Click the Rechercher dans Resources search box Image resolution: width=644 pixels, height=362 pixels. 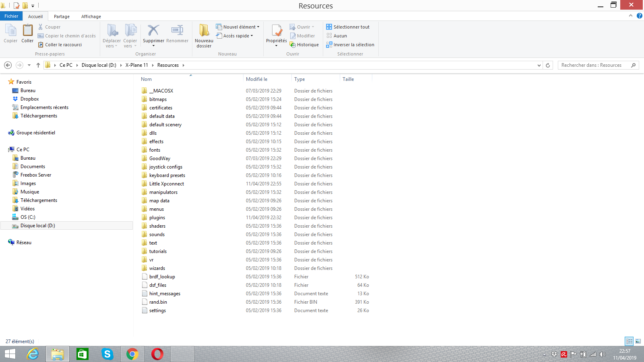(598, 65)
